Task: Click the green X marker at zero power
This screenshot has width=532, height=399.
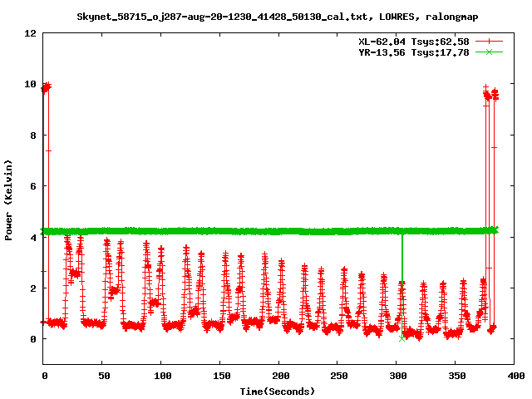Action: click(402, 338)
